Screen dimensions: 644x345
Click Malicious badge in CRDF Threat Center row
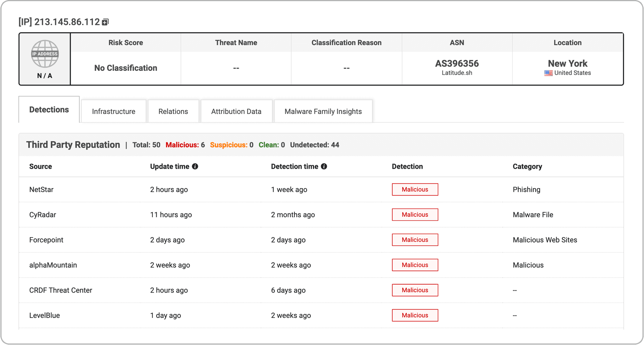coord(415,290)
